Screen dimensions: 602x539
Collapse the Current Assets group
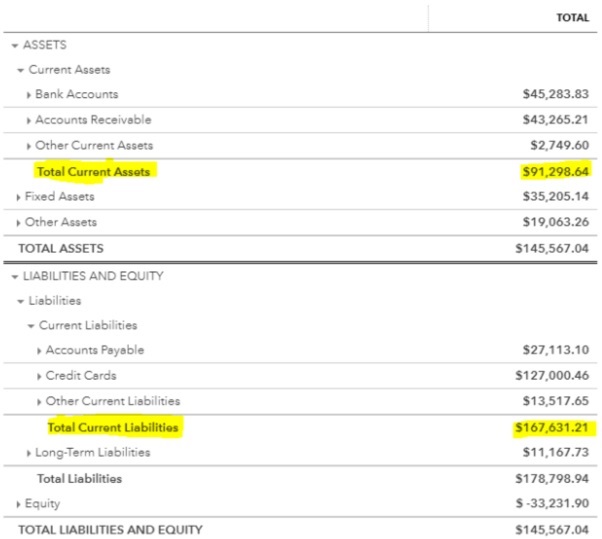pyautogui.click(x=21, y=70)
